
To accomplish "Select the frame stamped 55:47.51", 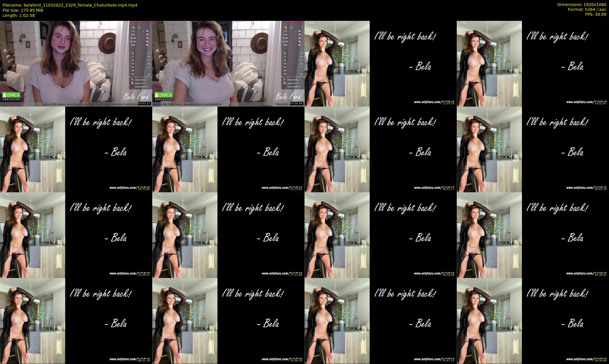I will (380, 321).
